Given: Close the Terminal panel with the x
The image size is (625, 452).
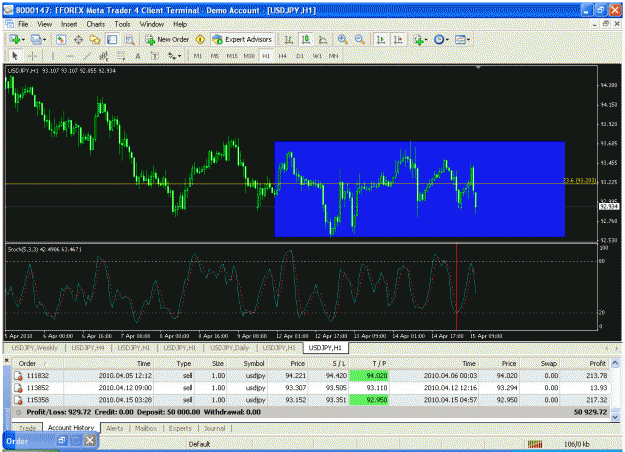Looking at the screenshot, I should coord(6,360).
